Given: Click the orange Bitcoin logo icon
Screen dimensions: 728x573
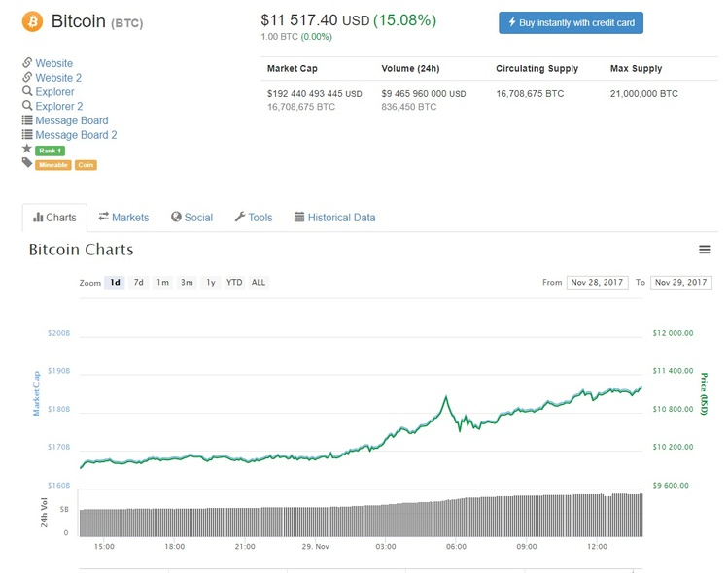Looking at the screenshot, I should pyautogui.click(x=32, y=21).
